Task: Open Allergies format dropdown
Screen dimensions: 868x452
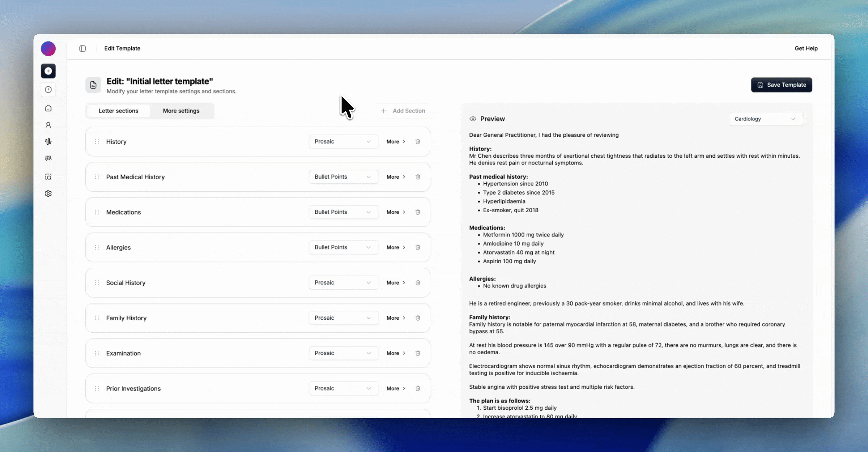Action: point(343,247)
